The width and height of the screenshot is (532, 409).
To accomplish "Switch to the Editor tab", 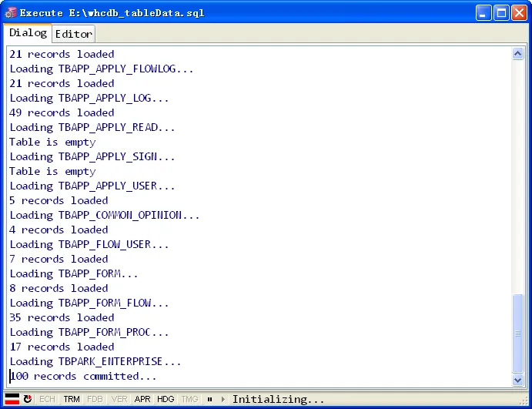I will (x=74, y=34).
